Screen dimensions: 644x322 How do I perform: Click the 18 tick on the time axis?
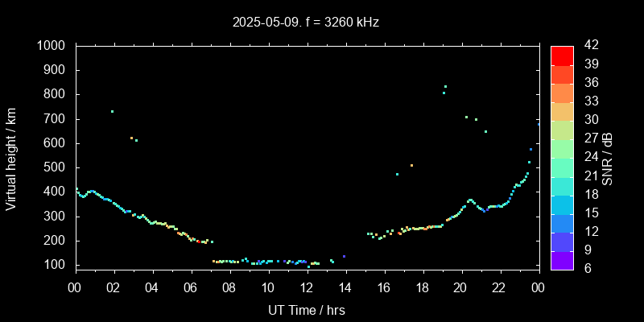coord(422,287)
